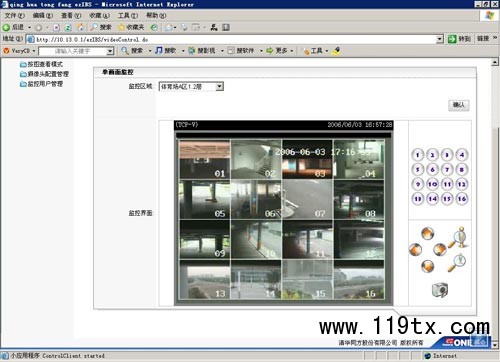Image resolution: width=500 pixels, height=362 pixels.
Task: Open the VeryCD toolbar menu dropdown
Action: click(x=34, y=51)
